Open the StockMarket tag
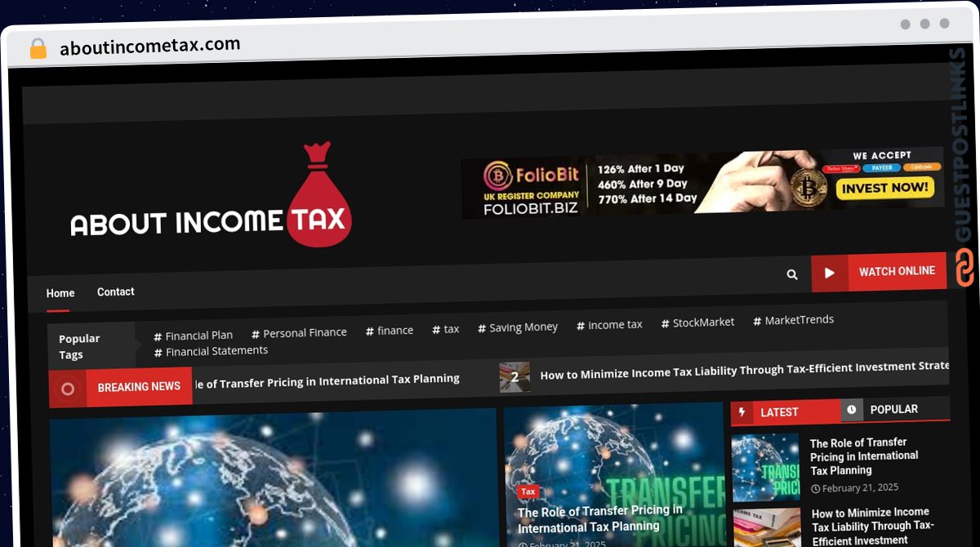Viewport: 980px width, 547px height. 698,322
